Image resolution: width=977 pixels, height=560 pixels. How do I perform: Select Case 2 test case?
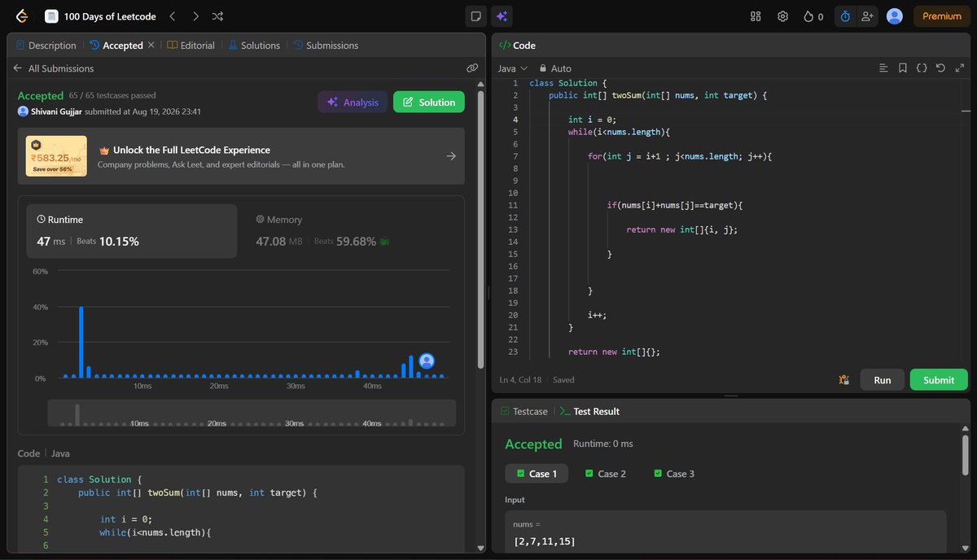[x=606, y=474]
